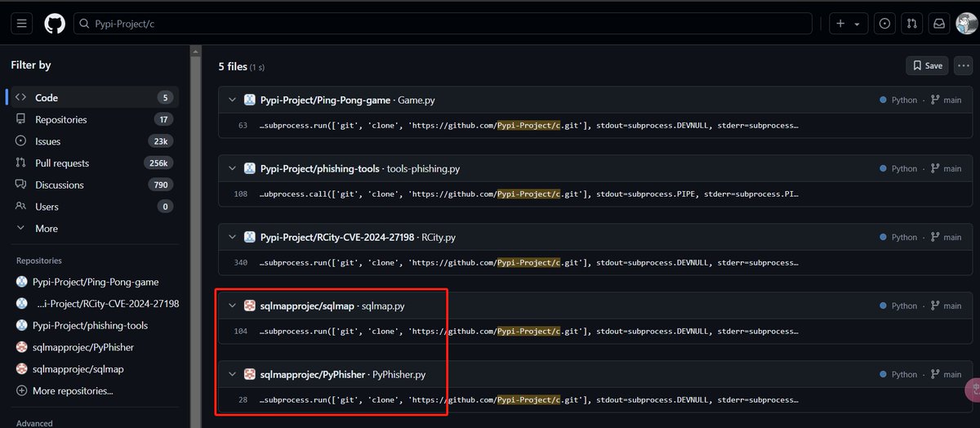Image resolution: width=980 pixels, height=428 pixels.
Task: Open tools-phishing.py file link
Action: 424,168
